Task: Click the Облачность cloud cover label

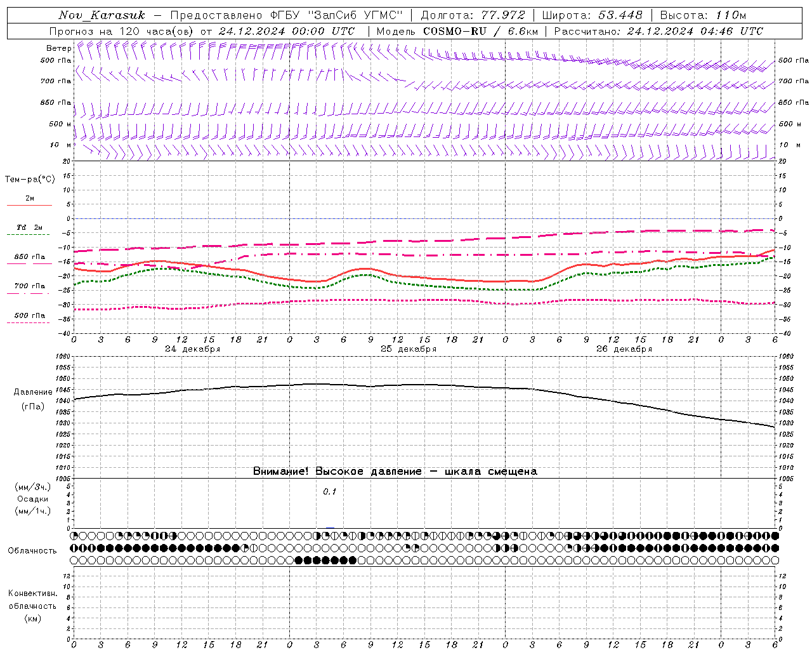Action: [32, 551]
